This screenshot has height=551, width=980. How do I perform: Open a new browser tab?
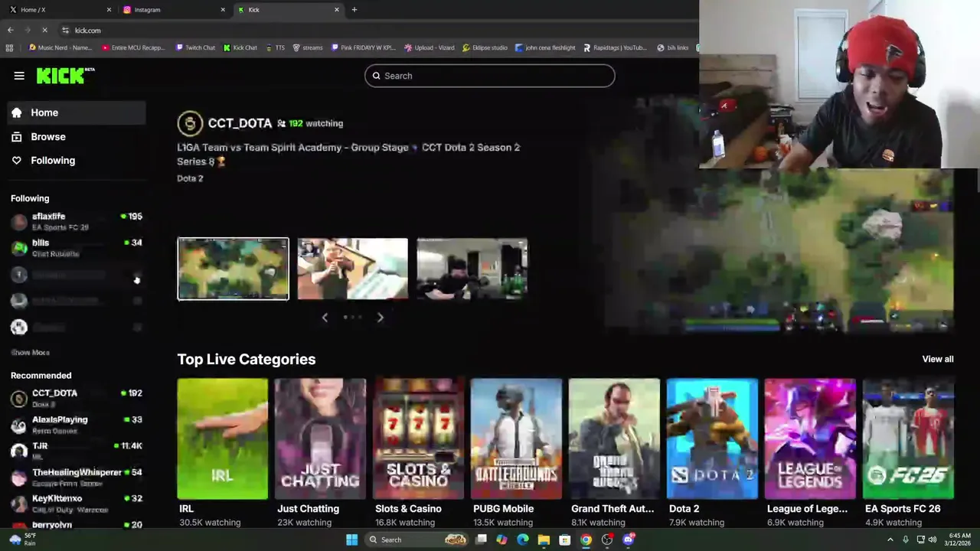(354, 10)
